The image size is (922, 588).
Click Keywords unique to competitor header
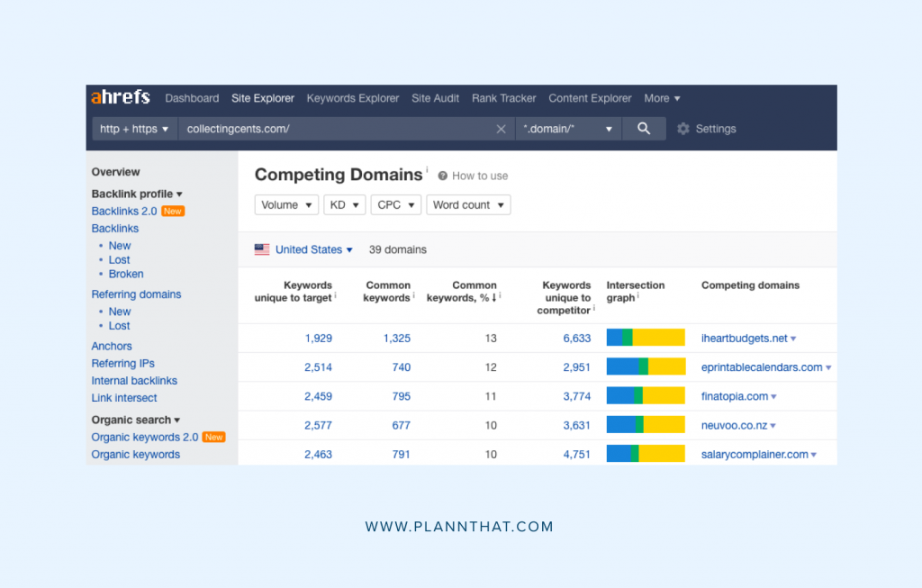[x=564, y=297]
